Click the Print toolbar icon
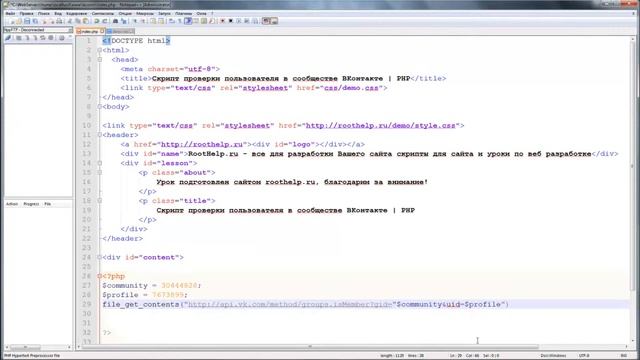The width and height of the screenshot is (640, 360). (59, 21)
